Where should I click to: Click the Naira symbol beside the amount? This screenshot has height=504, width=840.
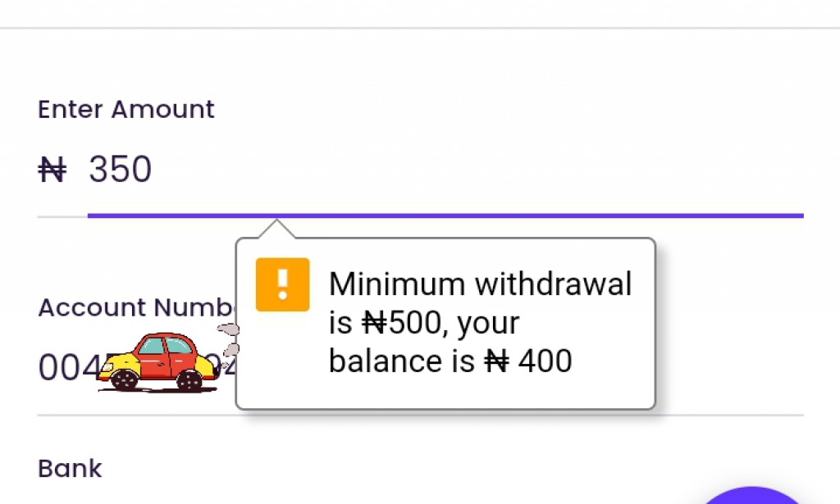pyautogui.click(x=52, y=168)
